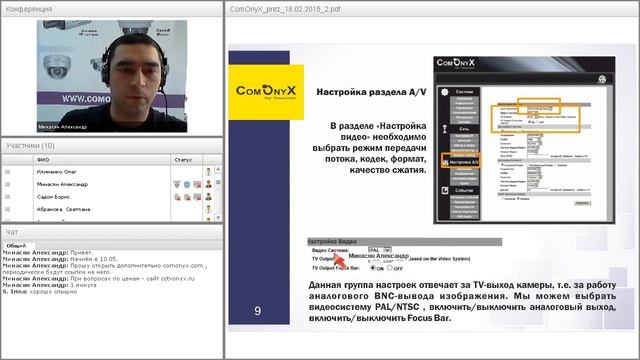The image size is (640, 360).
Task: Select the OFF radio for TV Output Focus Bar
Action: pyautogui.click(x=390, y=268)
